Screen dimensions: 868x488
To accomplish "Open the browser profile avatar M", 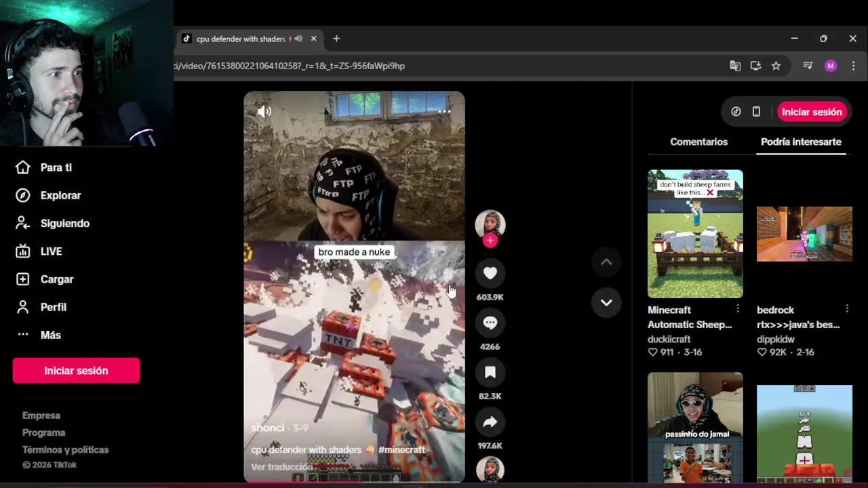I will [831, 66].
